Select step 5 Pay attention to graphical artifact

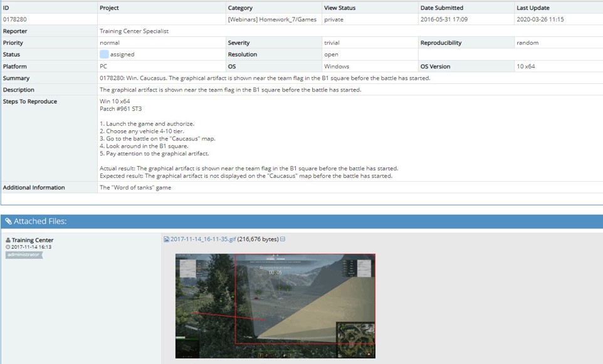[x=154, y=153]
